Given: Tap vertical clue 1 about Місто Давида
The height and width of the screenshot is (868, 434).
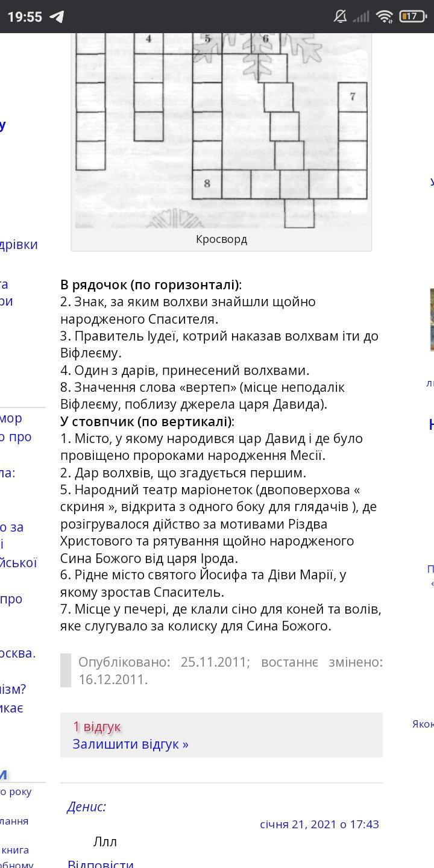Looking at the screenshot, I should (212, 447).
